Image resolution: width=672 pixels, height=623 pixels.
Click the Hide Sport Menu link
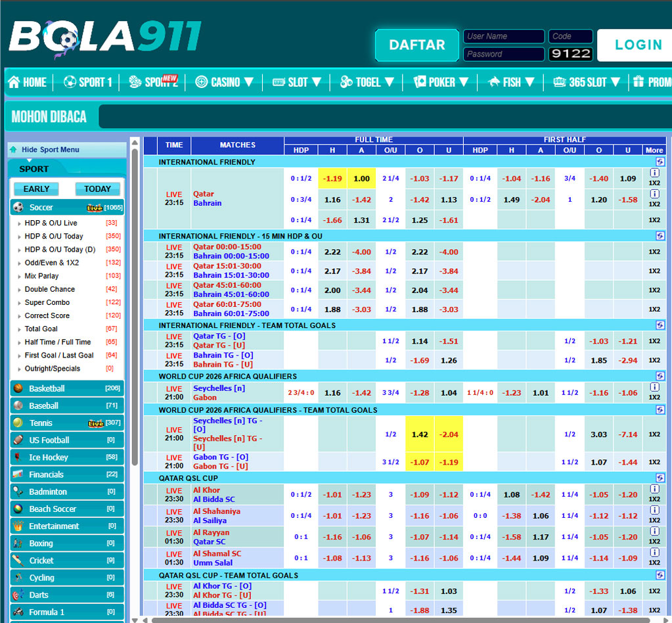(x=50, y=150)
